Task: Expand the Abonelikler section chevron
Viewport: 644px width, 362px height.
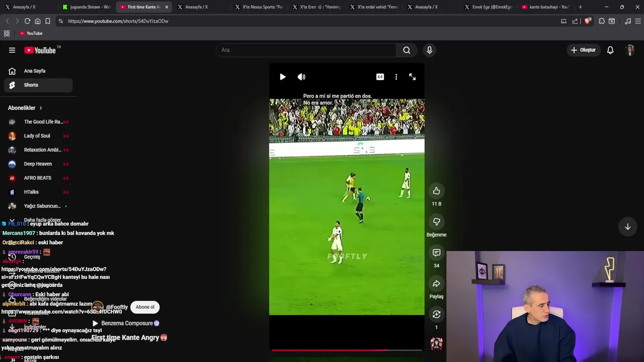Action: [41, 108]
